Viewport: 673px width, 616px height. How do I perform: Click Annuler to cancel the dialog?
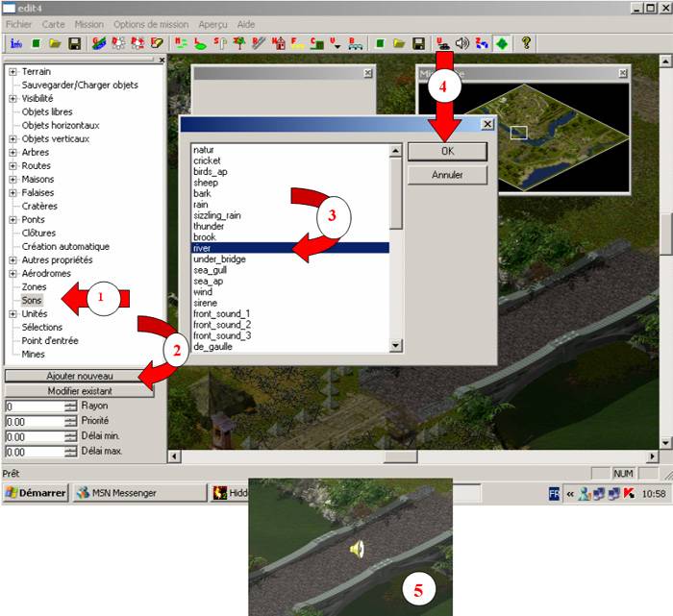pos(447,175)
